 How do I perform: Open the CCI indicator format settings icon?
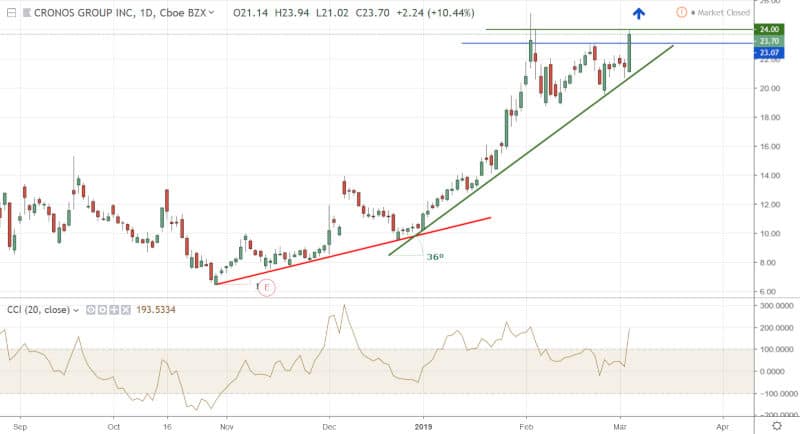tap(103, 310)
